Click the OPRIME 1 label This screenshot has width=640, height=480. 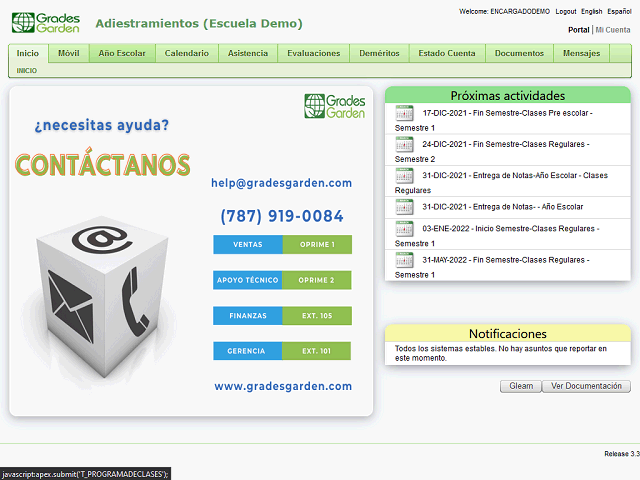point(317,244)
